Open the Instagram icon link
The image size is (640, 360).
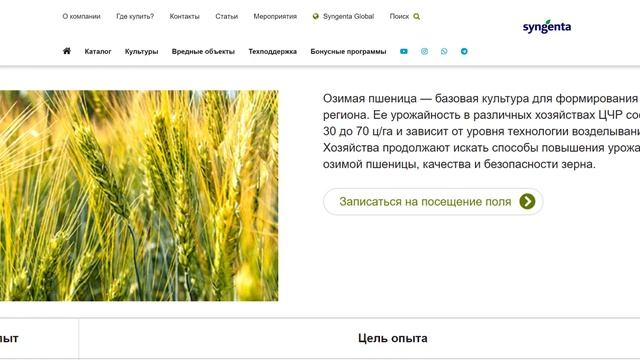[424, 51]
